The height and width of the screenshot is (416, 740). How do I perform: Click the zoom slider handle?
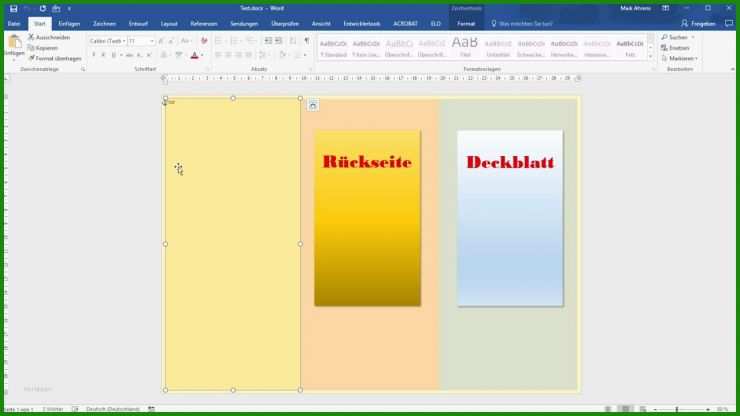click(676, 409)
